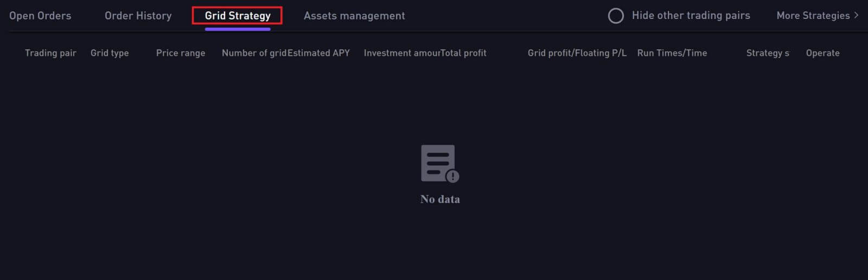This screenshot has width=868, height=280.
Task: Open the More Strategies link
Action: point(813,16)
